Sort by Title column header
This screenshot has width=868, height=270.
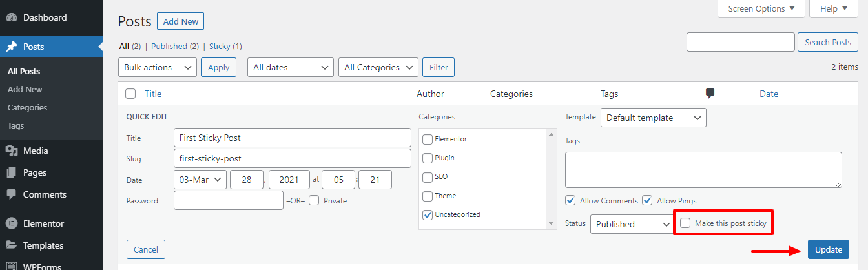pyautogui.click(x=153, y=94)
